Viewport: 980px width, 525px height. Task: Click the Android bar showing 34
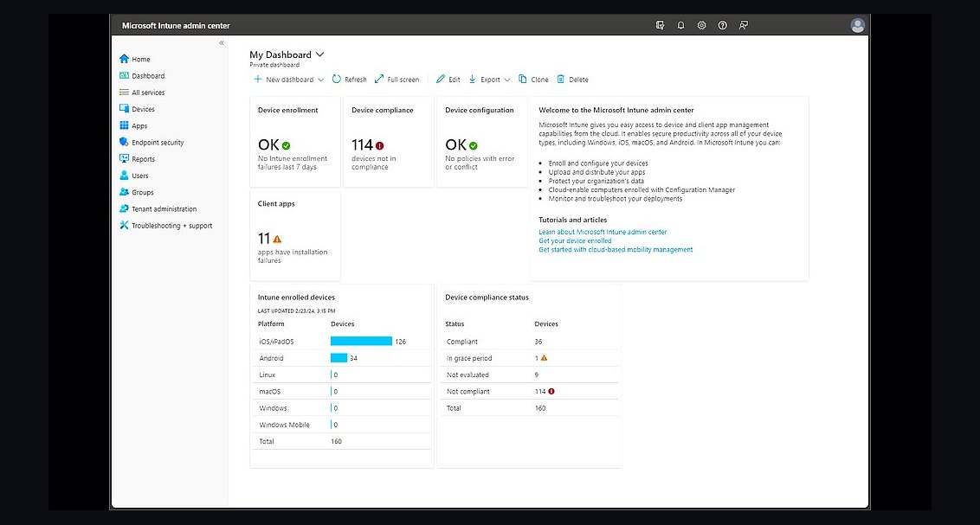[x=338, y=358]
